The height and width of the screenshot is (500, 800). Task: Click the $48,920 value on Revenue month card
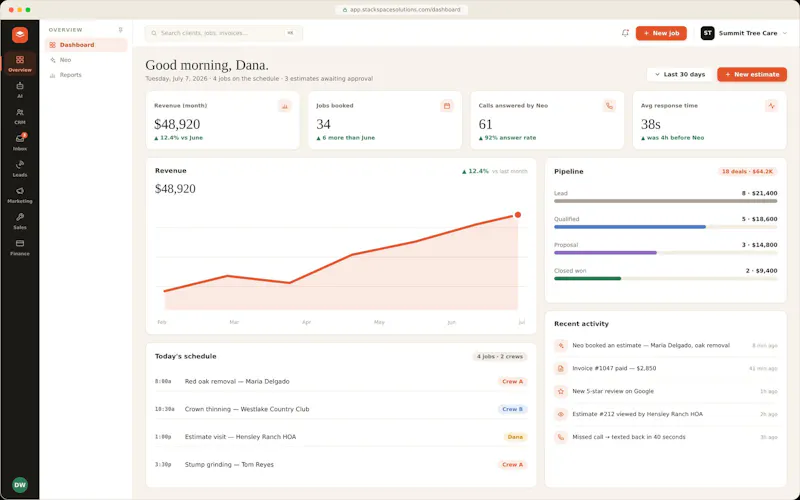pos(177,124)
